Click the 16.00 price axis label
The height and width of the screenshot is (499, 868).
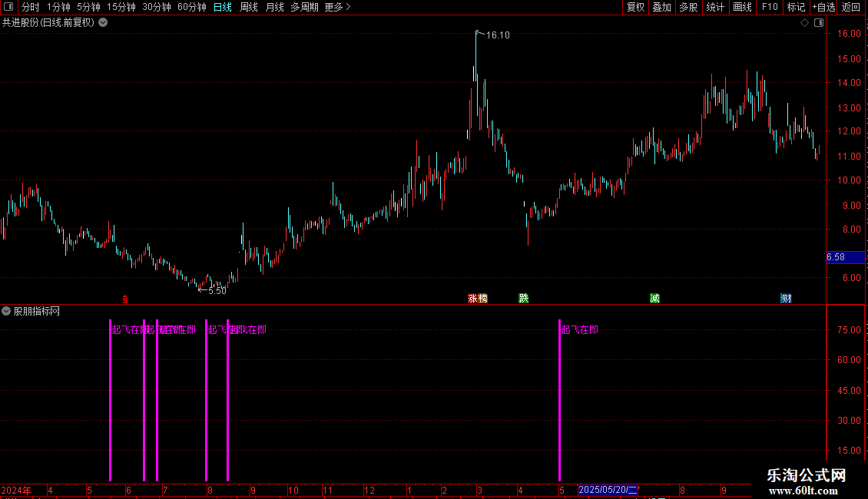point(849,34)
